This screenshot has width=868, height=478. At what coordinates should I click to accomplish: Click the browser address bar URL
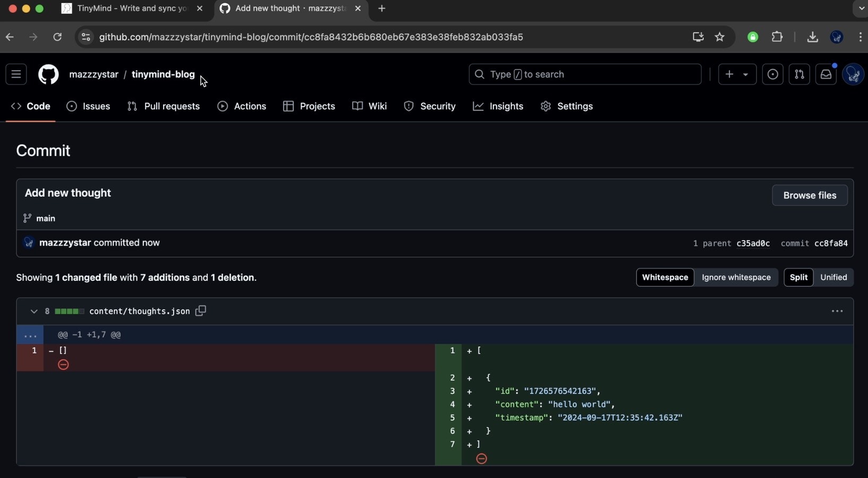pyautogui.click(x=311, y=37)
